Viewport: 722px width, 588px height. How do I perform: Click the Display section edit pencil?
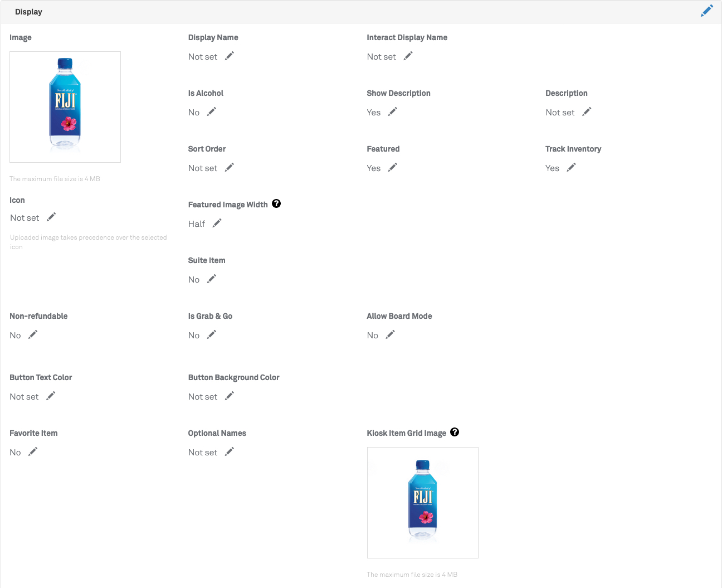[x=706, y=11]
